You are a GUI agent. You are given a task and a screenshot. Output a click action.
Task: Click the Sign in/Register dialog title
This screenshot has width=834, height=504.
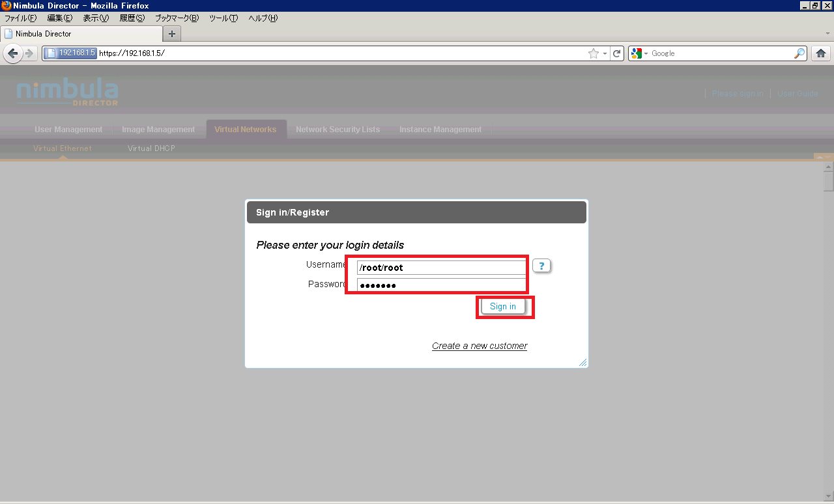point(293,212)
